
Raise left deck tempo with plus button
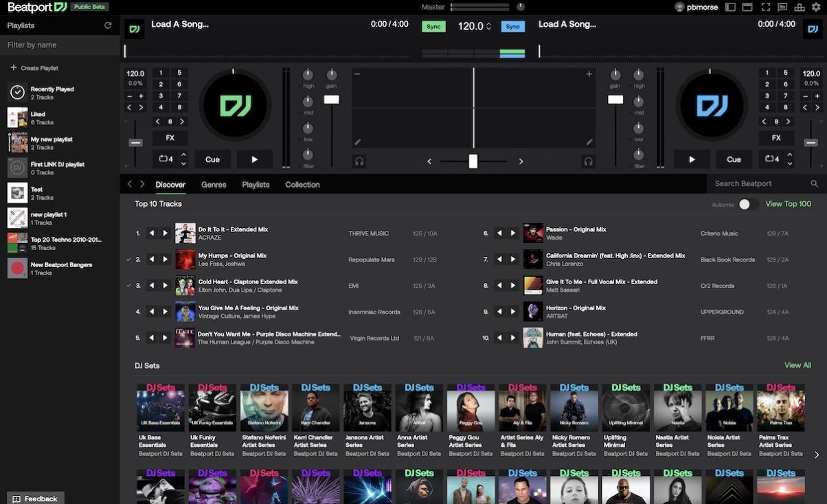coord(141,96)
